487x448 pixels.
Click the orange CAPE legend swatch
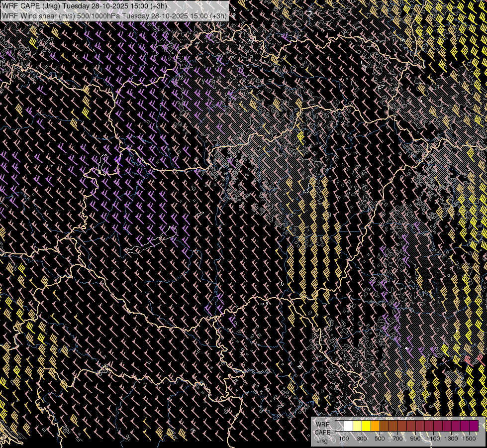coord(375,426)
